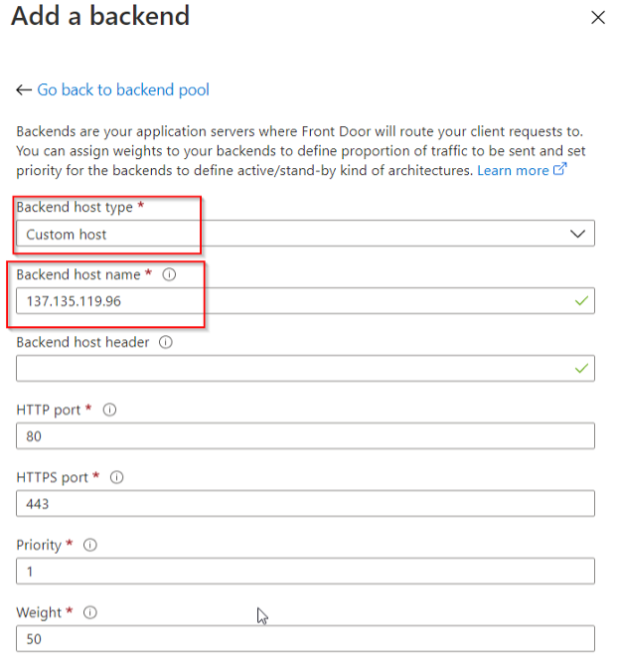The image size is (620, 672).
Task: Click info icon next to Backend host name
Action: 169,274
